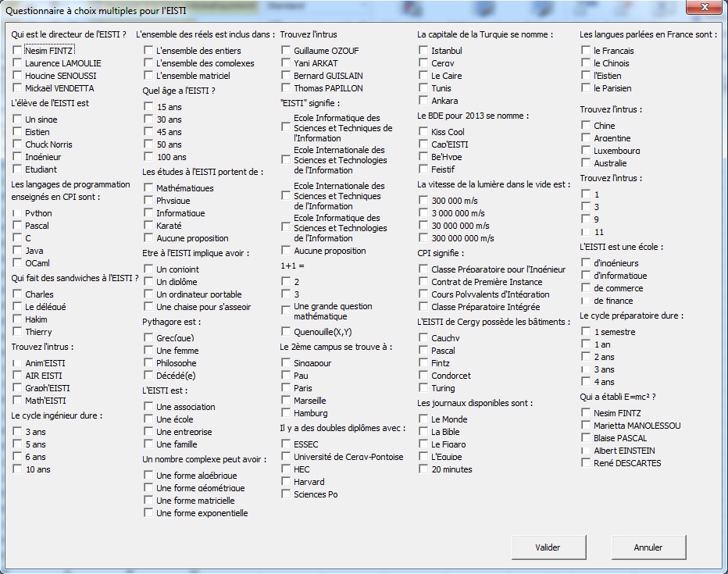Tick the Harvard double diploma checkbox

pos(286,482)
